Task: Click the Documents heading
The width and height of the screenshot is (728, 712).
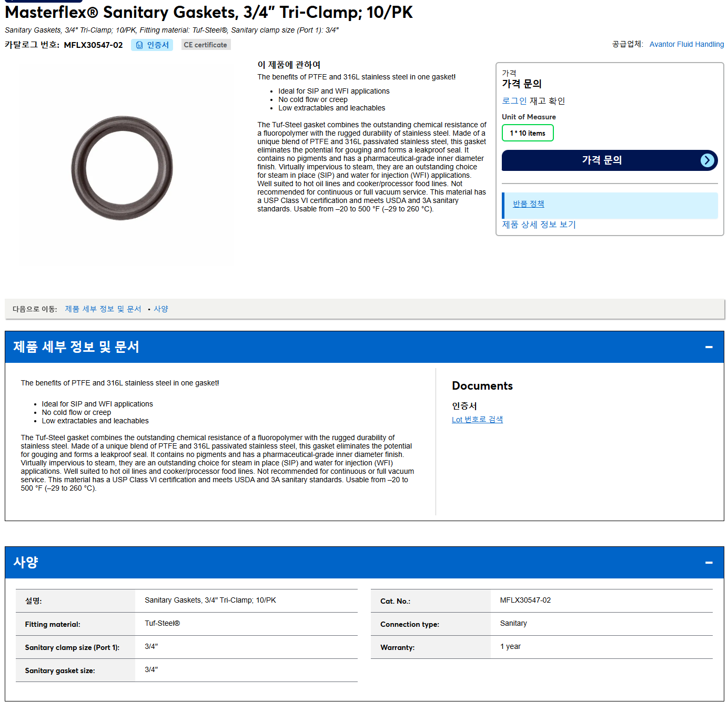Action: point(482,386)
